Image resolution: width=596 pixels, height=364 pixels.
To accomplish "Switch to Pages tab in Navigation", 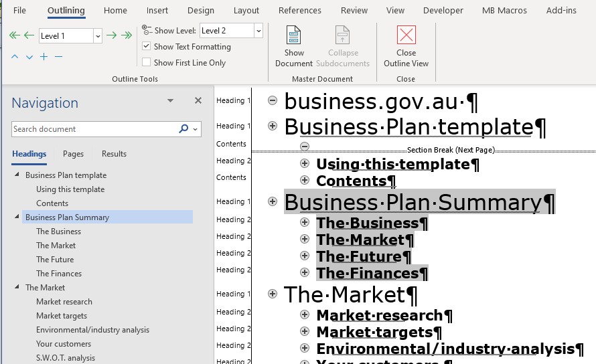I will pos(73,154).
